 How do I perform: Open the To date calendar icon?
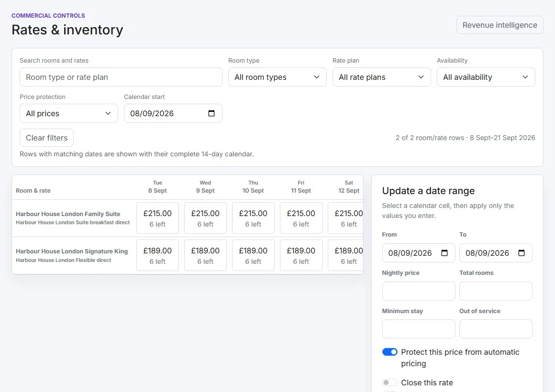coord(522,253)
